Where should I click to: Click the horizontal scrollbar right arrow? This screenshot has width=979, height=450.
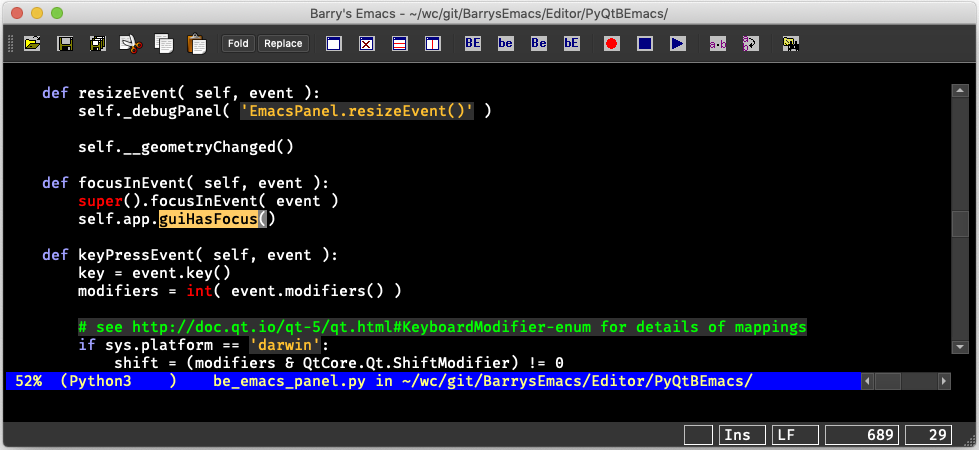pyautogui.click(x=942, y=382)
